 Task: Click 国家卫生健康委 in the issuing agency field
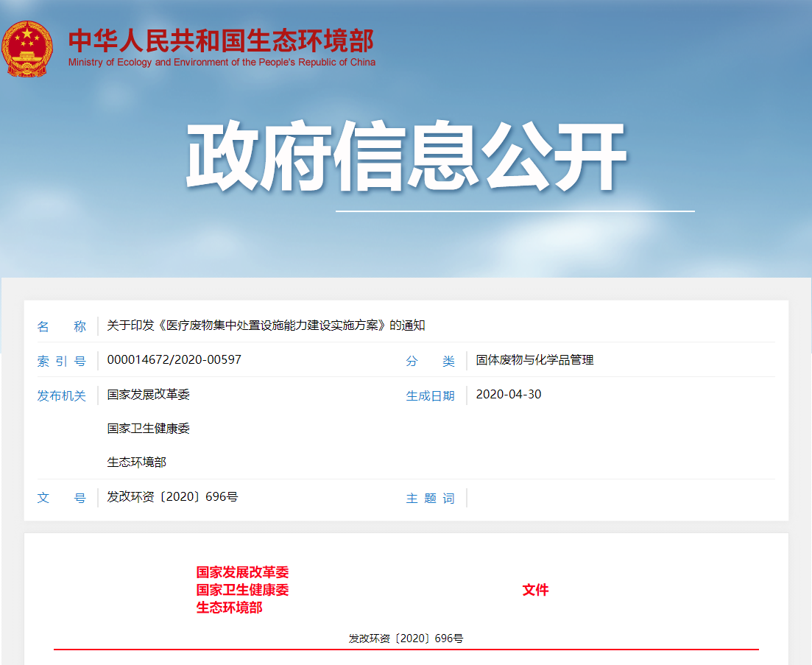pyautogui.click(x=148, y=429)
